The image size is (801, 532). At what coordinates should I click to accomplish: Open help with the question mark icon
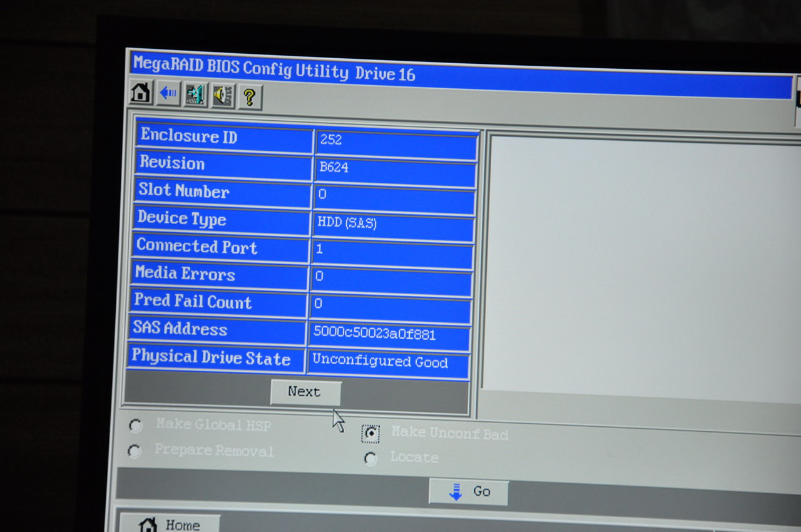250,98
